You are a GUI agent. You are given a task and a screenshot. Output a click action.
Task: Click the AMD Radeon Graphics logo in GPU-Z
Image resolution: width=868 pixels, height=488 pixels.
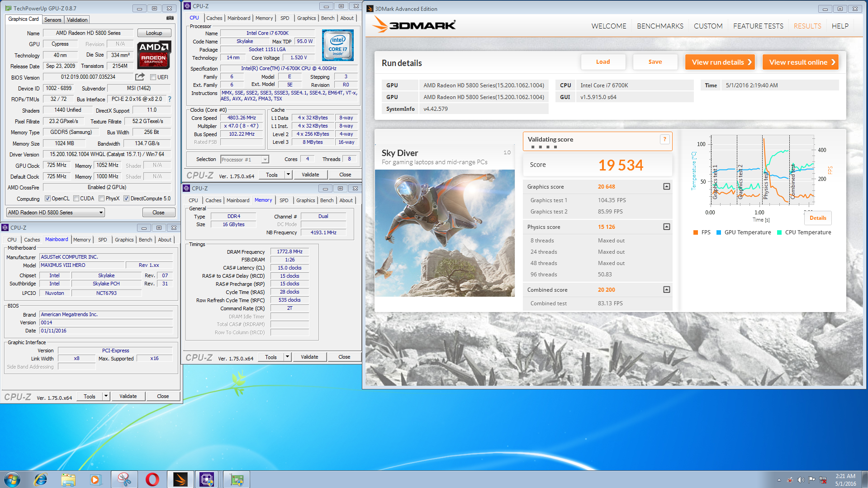tap(154, 54)
